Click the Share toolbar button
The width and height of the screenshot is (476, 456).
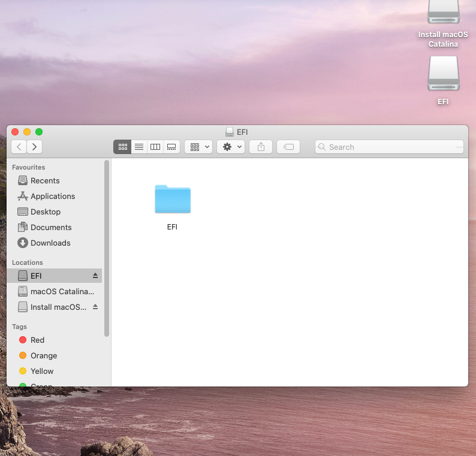click(261, 147)
